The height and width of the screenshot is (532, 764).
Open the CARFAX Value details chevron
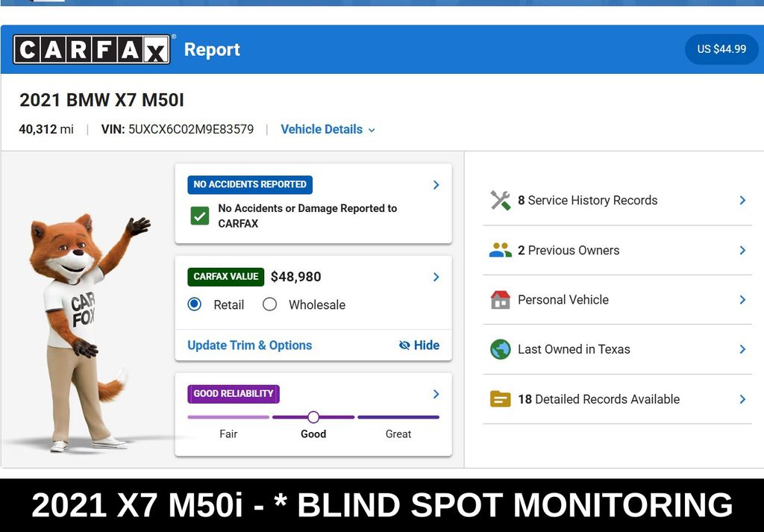[x=436, y=277]
